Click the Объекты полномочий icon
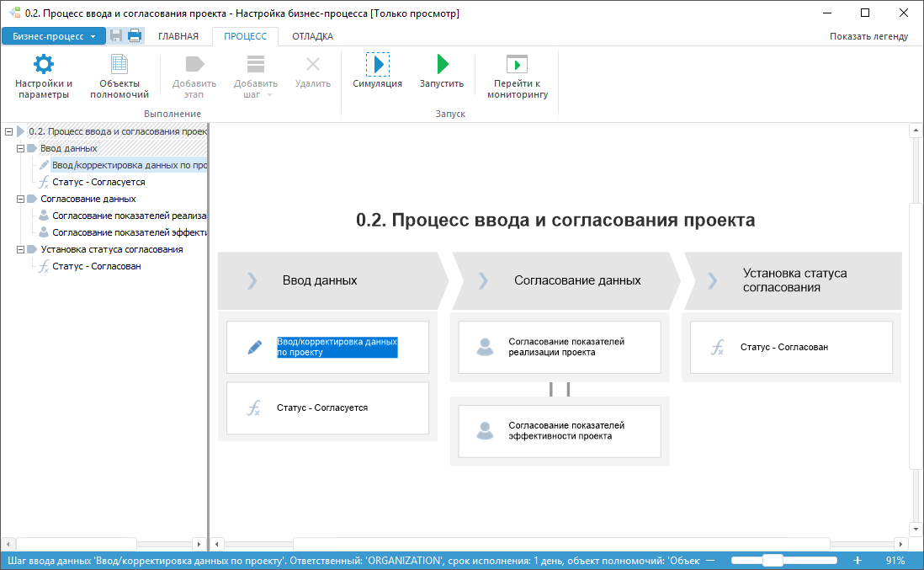 pyautogui.click(x=119, y=66)
